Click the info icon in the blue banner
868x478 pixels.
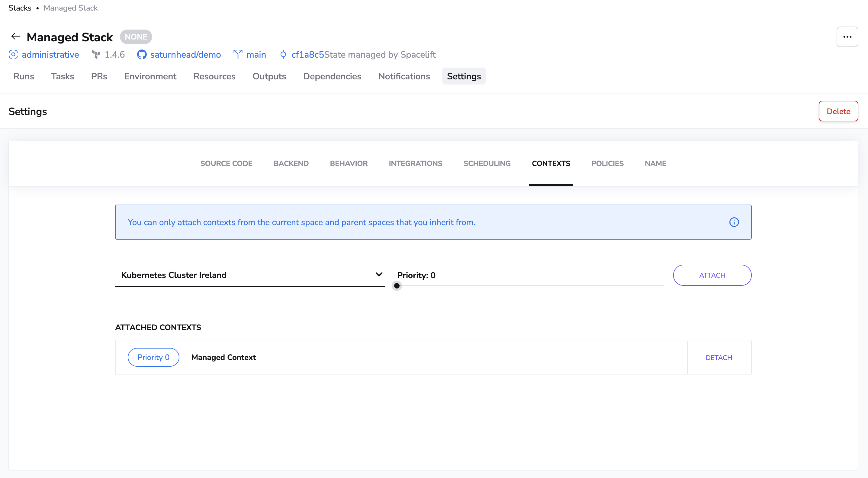[734, 222]
